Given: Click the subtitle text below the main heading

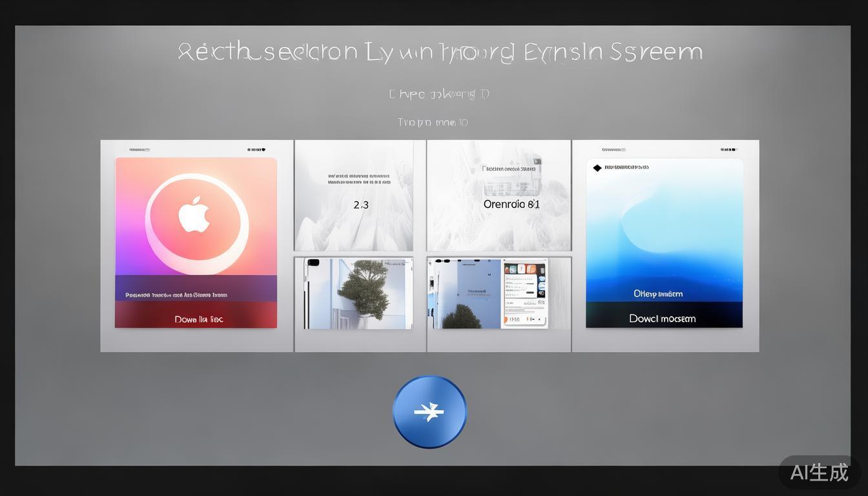Looking at the screenshot, I should pos(439,94).
